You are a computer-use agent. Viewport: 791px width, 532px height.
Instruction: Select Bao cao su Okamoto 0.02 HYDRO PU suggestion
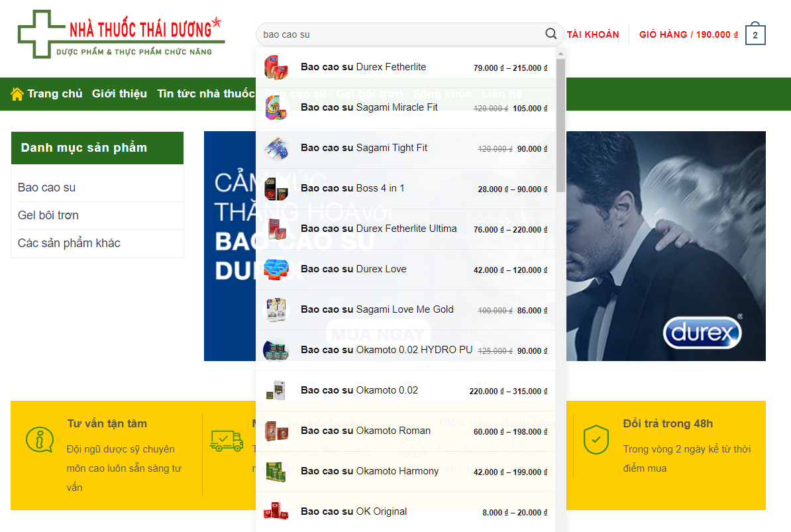pos(405,350)
